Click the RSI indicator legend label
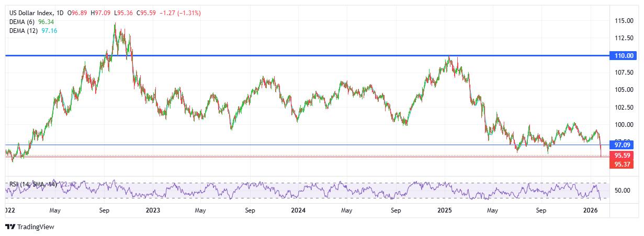This screenshot has height=236, width=644. (32, 184)
